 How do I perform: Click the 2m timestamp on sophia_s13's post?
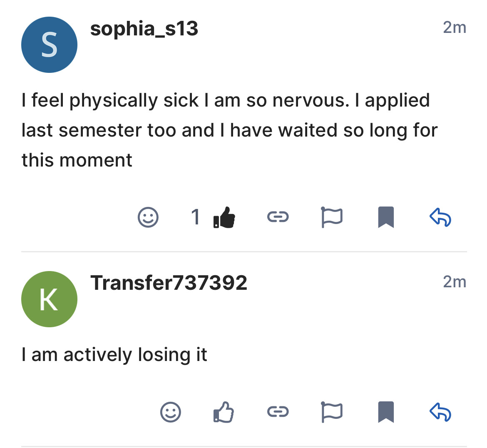[454, 27]
